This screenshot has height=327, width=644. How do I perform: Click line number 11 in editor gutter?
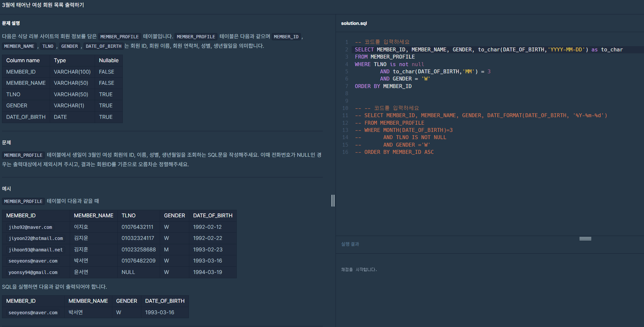point(345,115)
